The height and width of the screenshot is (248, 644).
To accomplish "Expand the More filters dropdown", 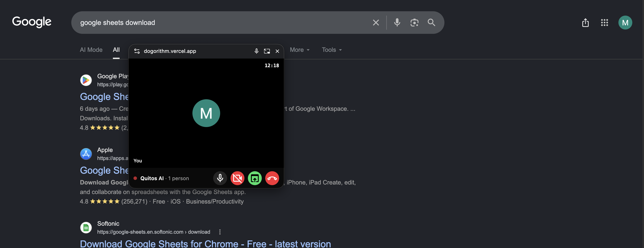I will (299, 50).
